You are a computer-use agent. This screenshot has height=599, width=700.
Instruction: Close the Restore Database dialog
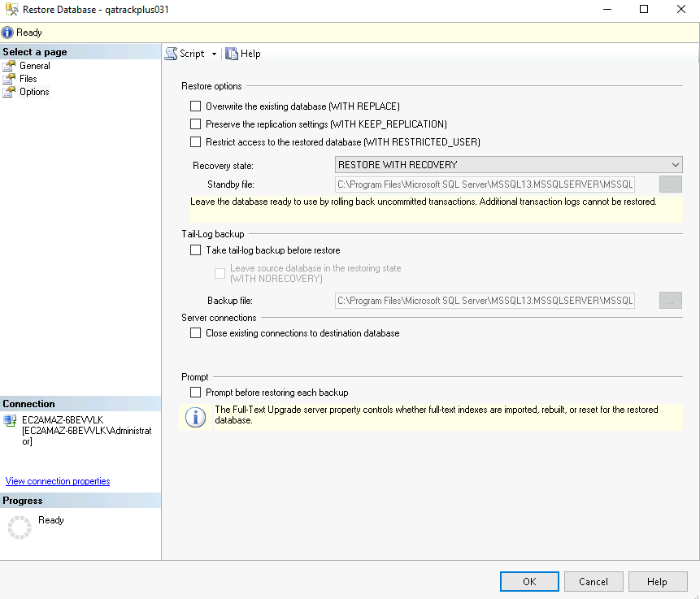pyautogui.click(x=680, y=9)
